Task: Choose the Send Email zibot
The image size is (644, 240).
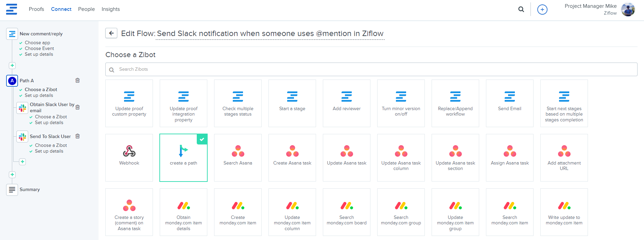Action: [509, 103]
